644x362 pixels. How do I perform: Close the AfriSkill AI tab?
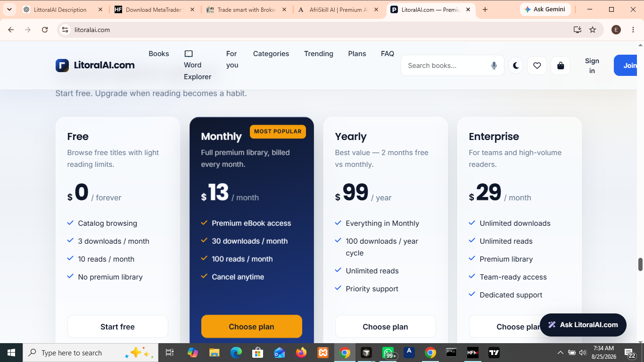coord(376,9)
